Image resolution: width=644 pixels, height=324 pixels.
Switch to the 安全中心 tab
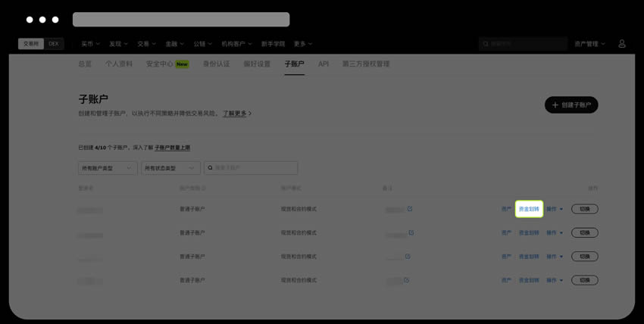[167, 64]
